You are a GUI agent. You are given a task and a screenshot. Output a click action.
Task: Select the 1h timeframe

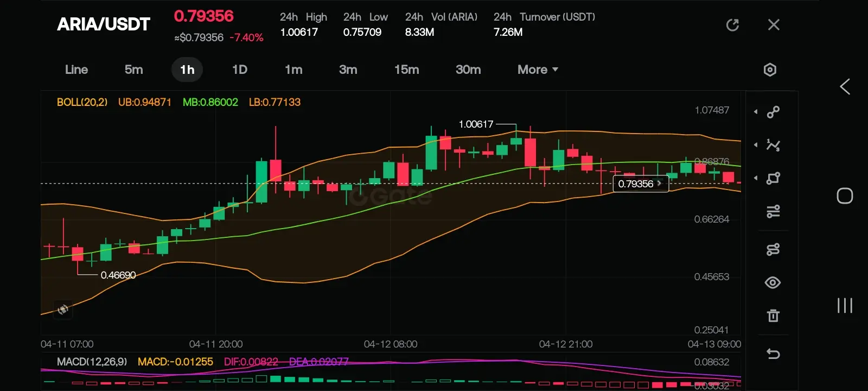point(187,70)
